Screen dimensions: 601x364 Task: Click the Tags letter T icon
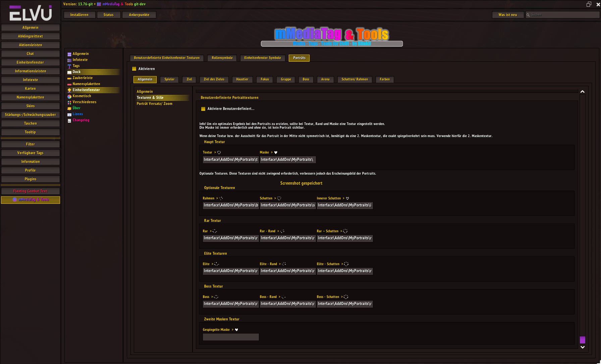tap(69, 66)
